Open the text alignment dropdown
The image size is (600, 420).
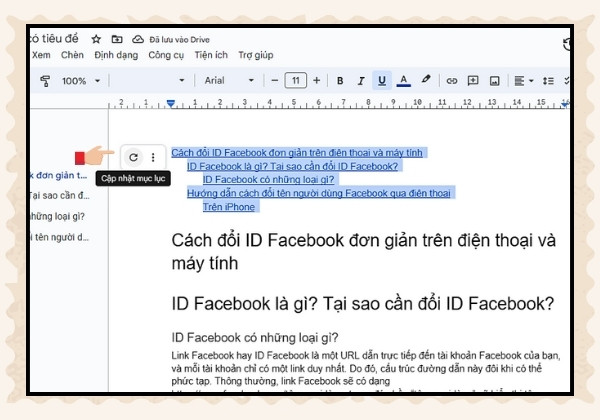click(x=523, y=81)
